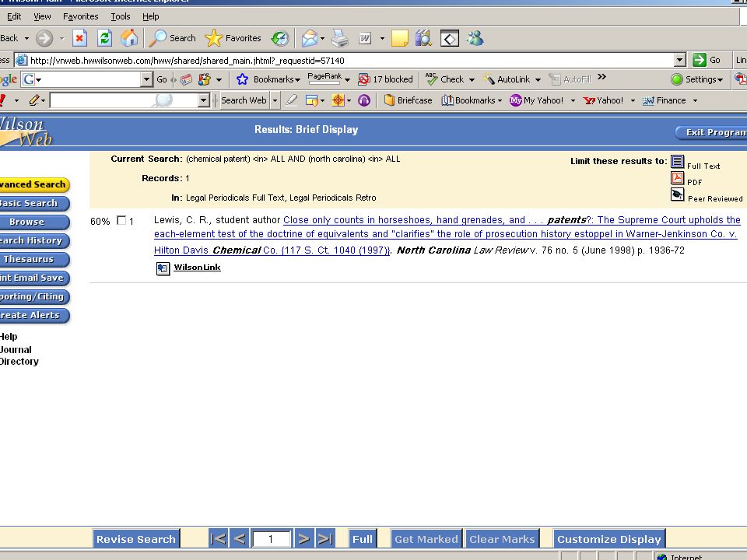Image resolution: width=747 pixels, height=560 pixels.
Task: Open the article title link
Action: tap(447, 234)
